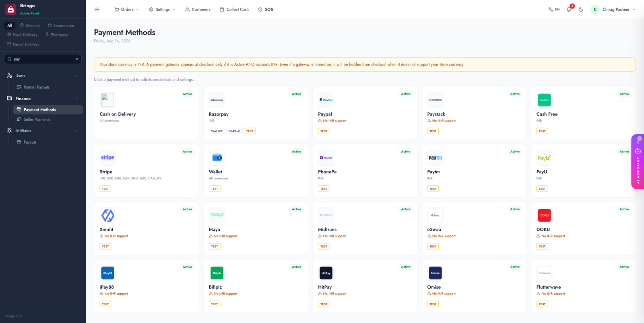Image resolution: width=644 pixels, height=323 pixels.
Task: Click the Stripe logo icon
Action: (x=107, y=158)
